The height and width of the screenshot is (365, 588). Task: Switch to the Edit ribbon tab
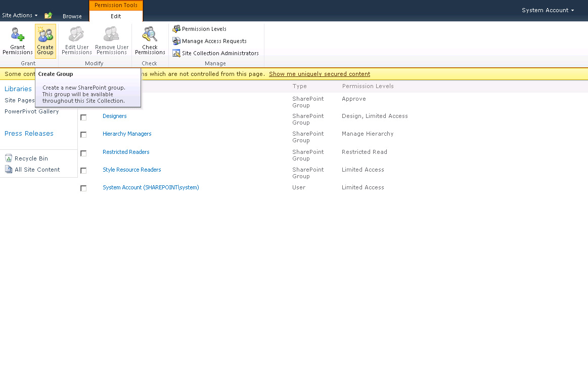pos(116,16)
